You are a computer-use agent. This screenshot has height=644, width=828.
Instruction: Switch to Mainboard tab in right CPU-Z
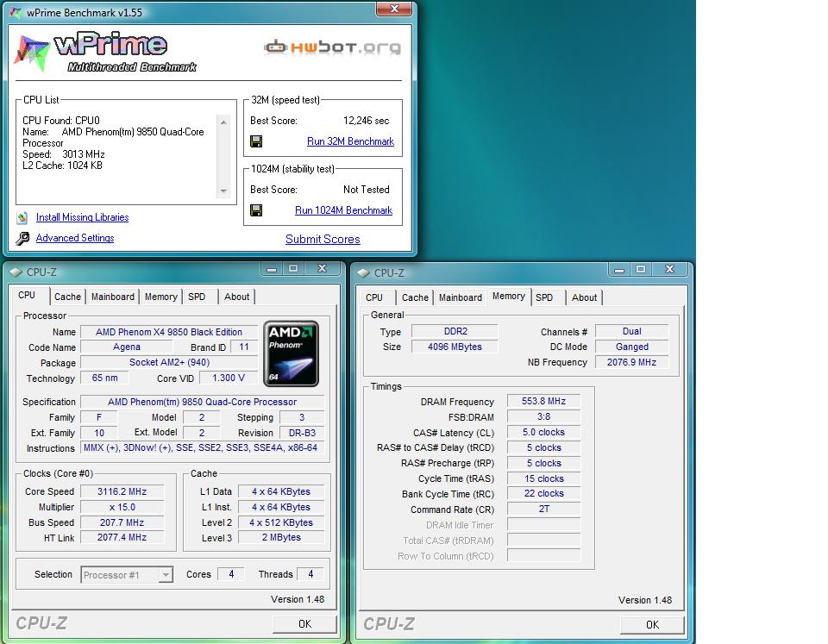[461, 297]
